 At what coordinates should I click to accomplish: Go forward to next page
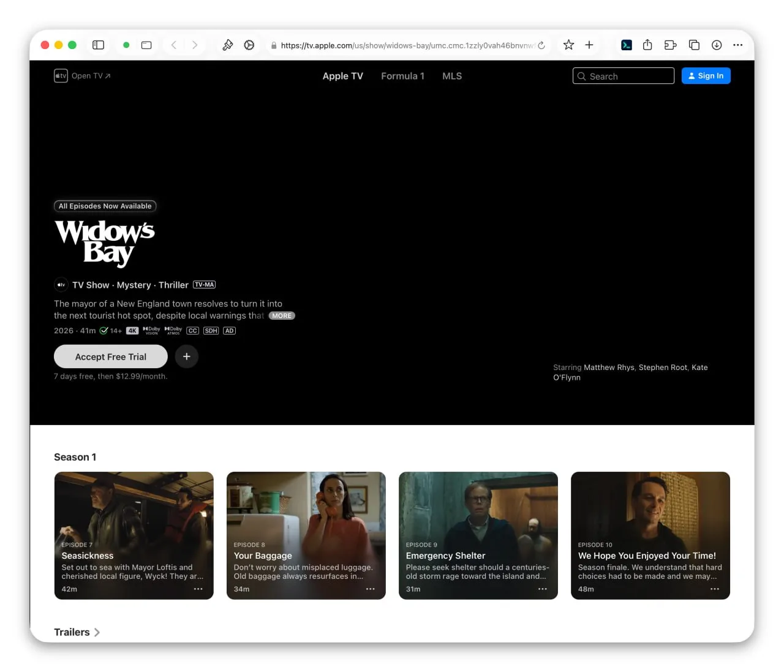click(195, 45)
